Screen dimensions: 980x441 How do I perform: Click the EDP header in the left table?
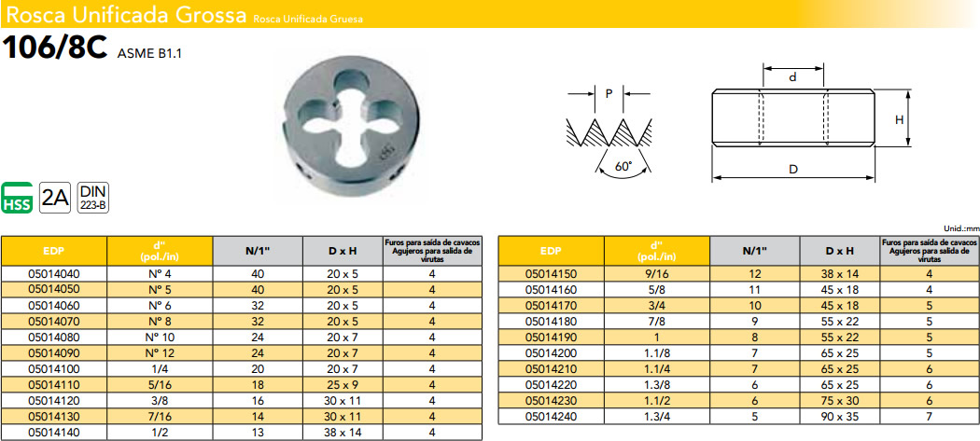(54, 252)
